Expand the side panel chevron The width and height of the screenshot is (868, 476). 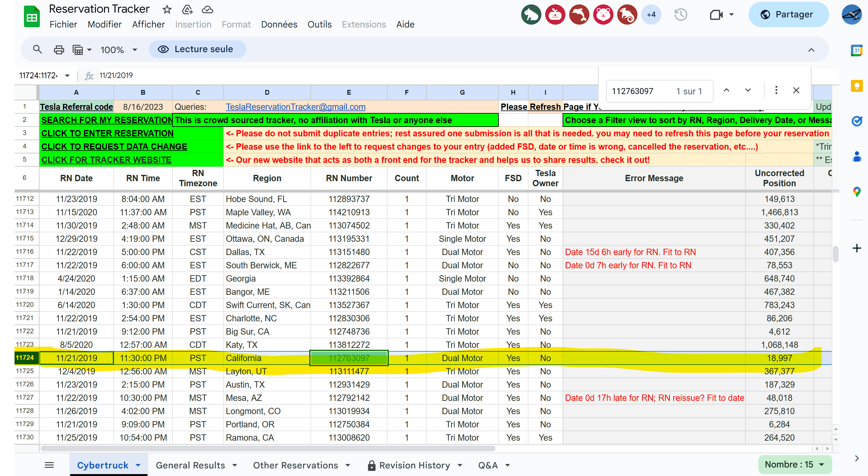click(x=857, y=458)
